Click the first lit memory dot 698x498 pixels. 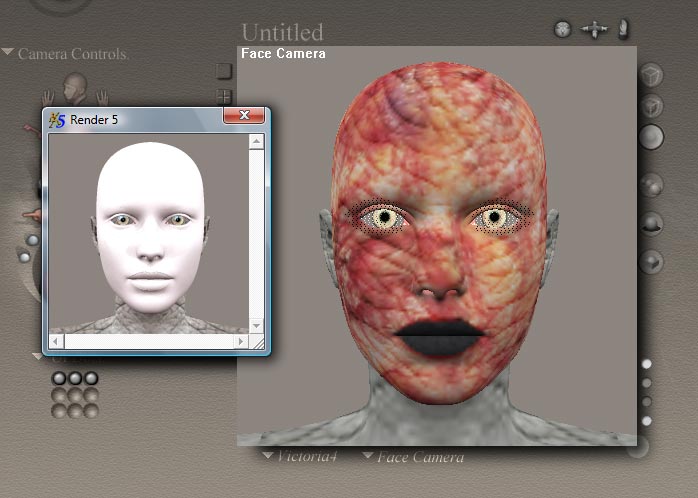pos(59,378)
